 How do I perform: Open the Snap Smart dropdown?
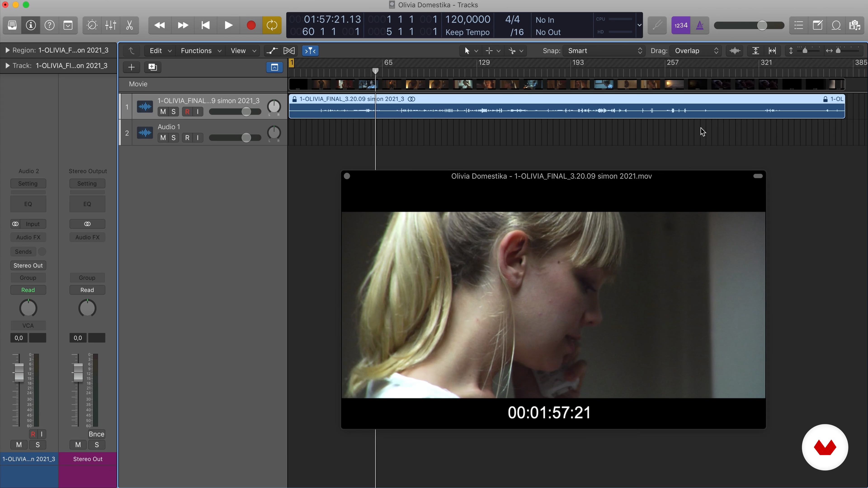click(604, 51)
